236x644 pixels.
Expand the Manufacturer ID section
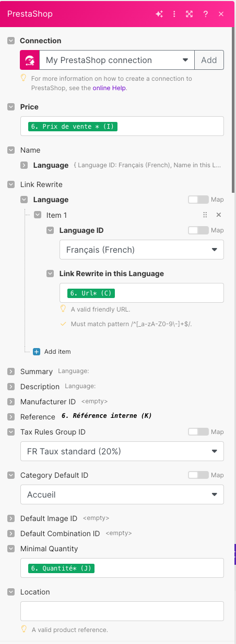(x=11, y=402)
